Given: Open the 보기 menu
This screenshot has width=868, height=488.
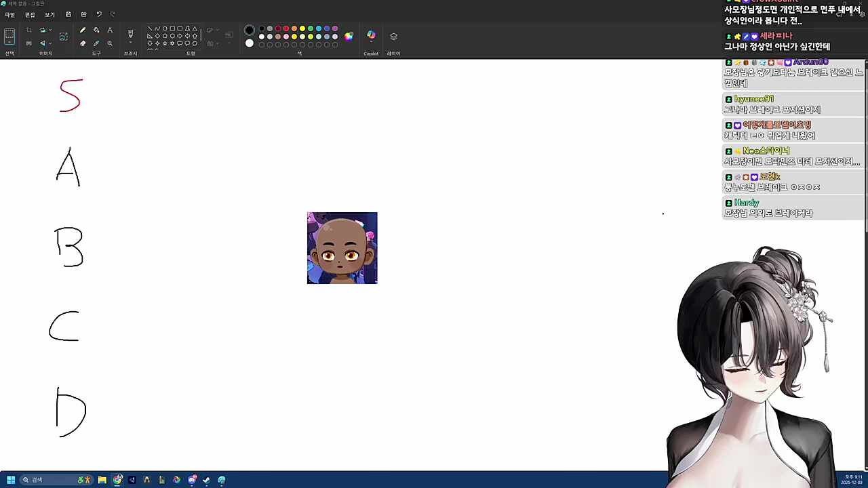Looking at the screenshot, I should tap(50, 15).
